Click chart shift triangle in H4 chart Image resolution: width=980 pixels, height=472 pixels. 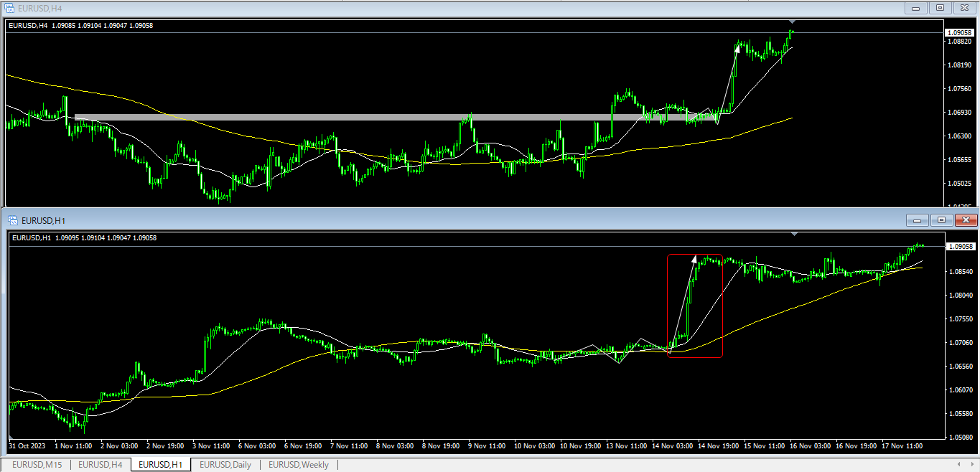pos(792,22)
